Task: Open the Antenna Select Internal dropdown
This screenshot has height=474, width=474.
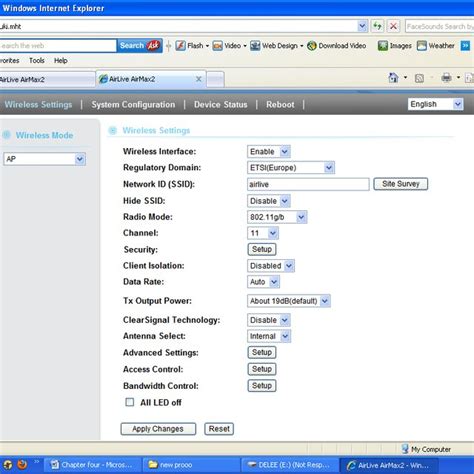Action: coord(269,336)
